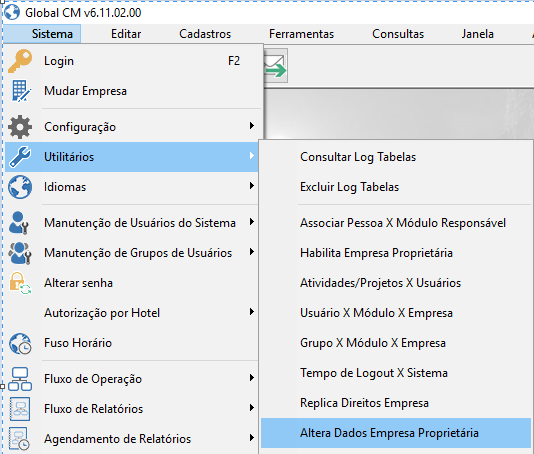
Task: Open Grupo X Módulo X Empresa
Action: (x=396, y=343)
